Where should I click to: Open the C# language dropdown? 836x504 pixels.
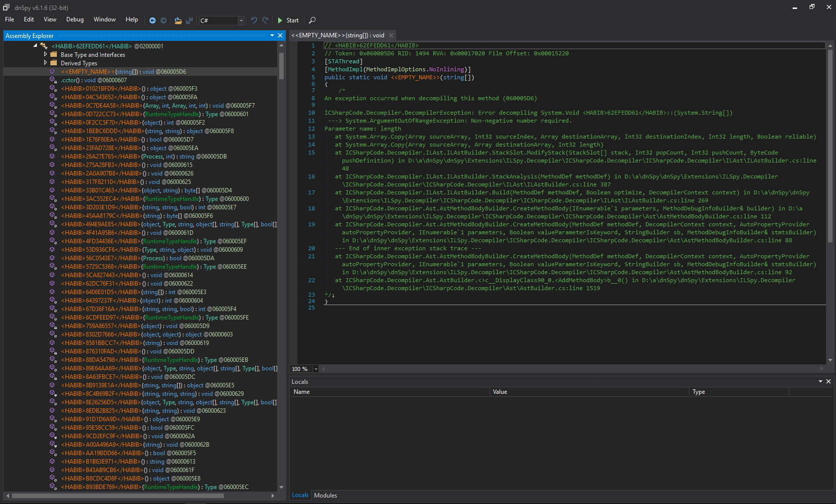241,20
